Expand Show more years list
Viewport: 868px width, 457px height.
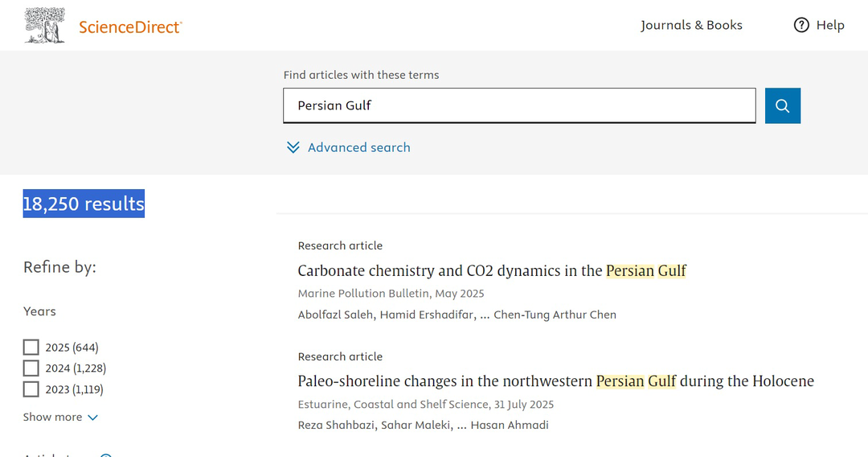60,417
